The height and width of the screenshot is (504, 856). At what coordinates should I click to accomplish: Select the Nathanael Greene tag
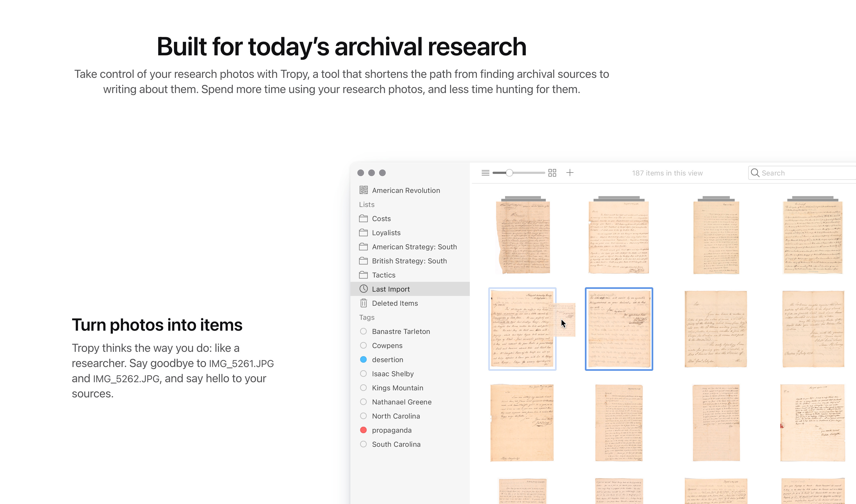tap(401, 402)
